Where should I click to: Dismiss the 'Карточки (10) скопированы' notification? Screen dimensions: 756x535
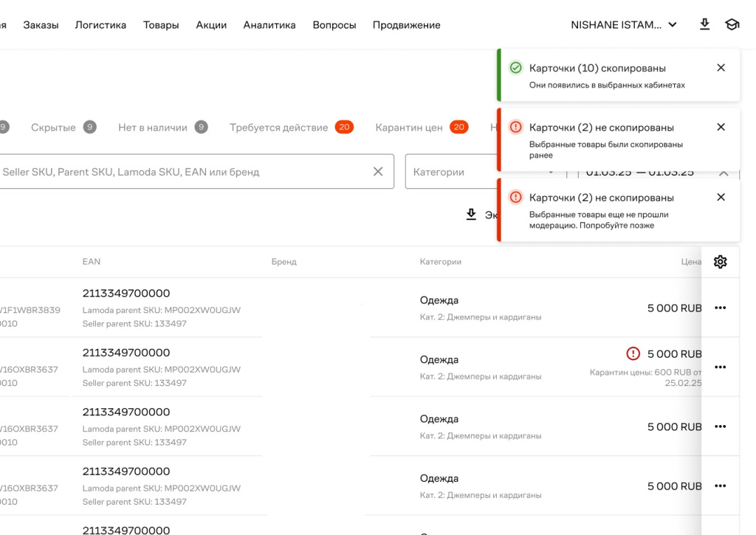click(721, 68)
